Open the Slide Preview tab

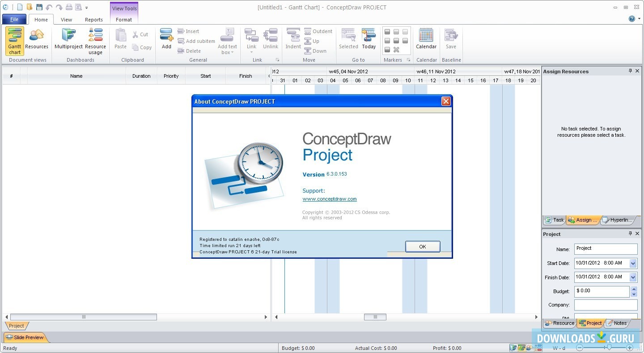[25, 337]
